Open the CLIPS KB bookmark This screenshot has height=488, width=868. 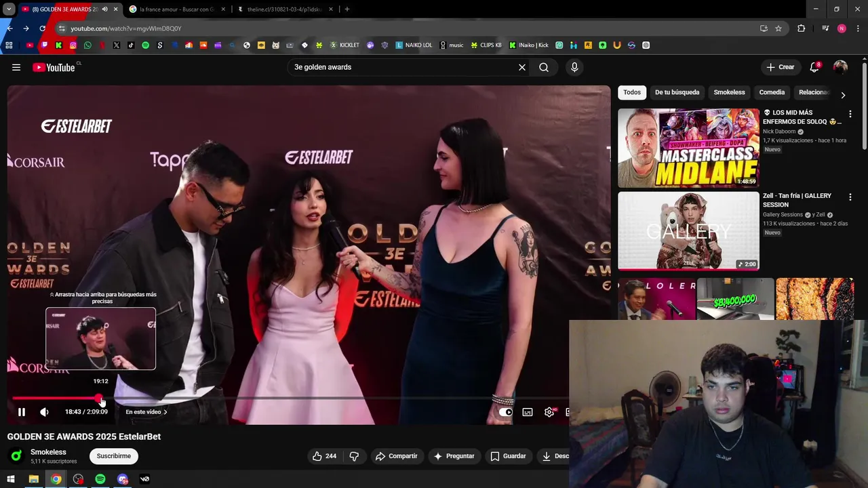pos(486,45)
